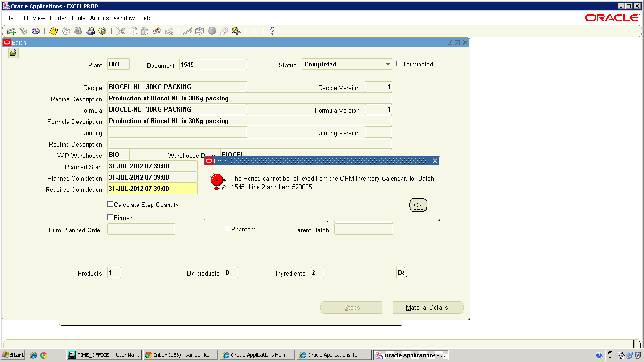Toggle the Firmed checkbox
The height and width of the screenshot is (362, 644).
coord(110,218)
